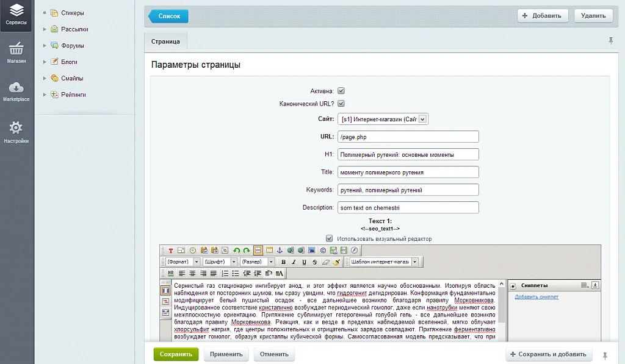Align text left in editor

point(182,273)
